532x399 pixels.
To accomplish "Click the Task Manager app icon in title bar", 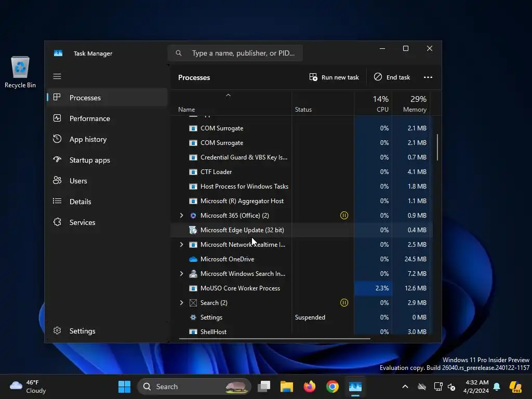I will [x=58, y=54].
